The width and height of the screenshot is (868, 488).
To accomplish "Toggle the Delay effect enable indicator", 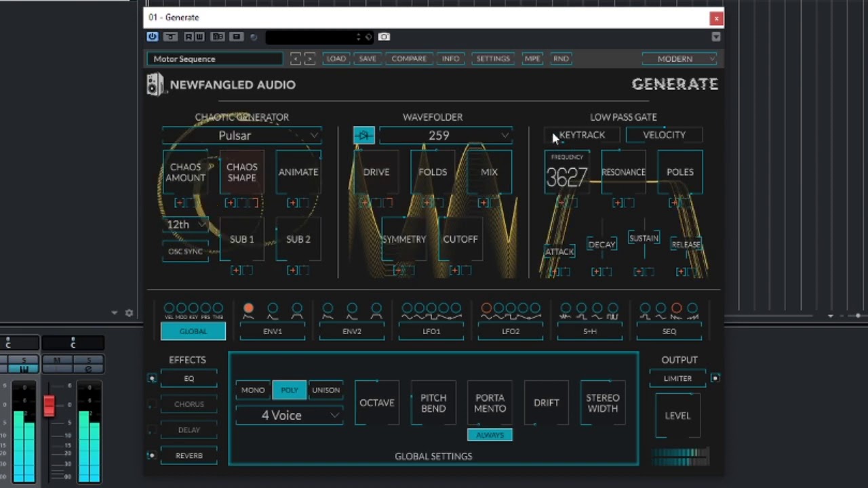I will [152, 430].
